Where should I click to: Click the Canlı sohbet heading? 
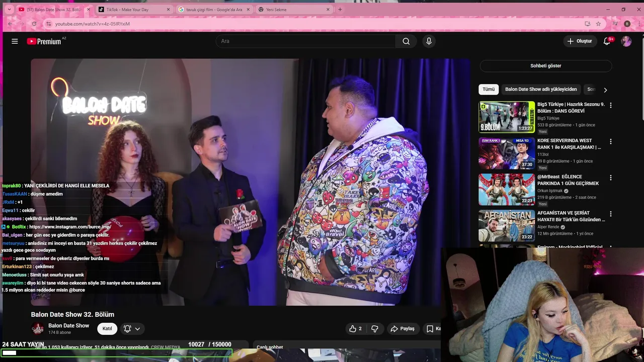coord(270,347)
